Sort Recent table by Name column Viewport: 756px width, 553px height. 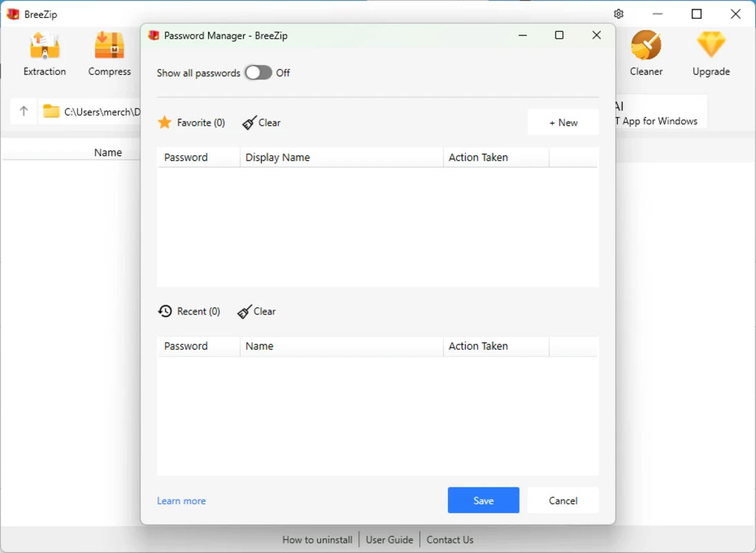[342, 346]
